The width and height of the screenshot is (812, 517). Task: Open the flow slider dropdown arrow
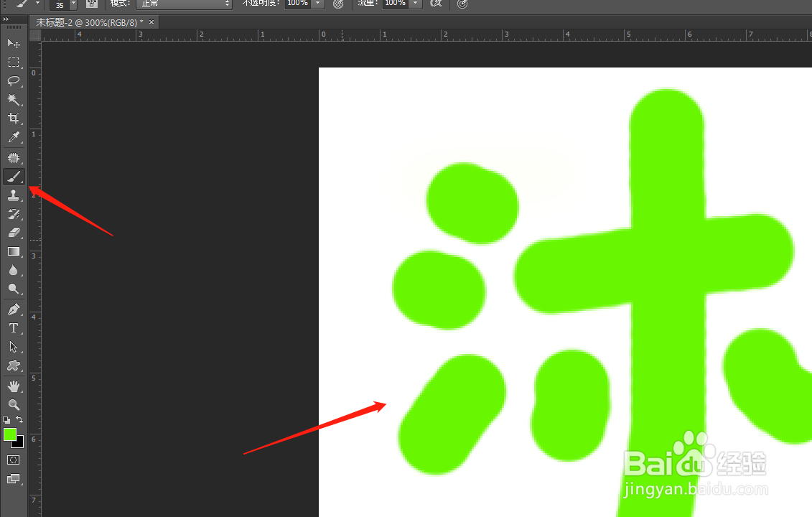[415, 3]
